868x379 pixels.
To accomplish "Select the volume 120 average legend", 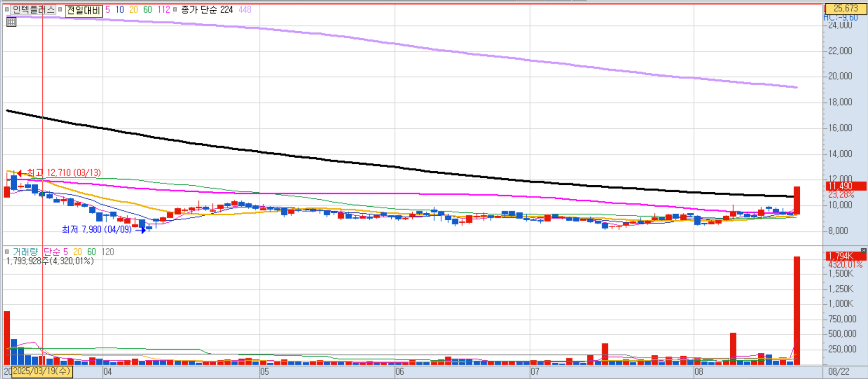I will [x=108, y=252].
